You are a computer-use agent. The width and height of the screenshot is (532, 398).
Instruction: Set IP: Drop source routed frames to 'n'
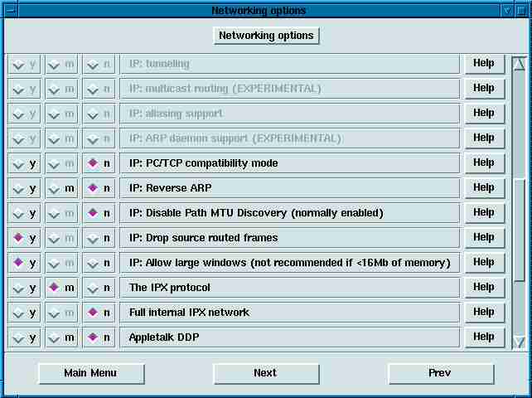pyautogui.click(x=99, y=238)
